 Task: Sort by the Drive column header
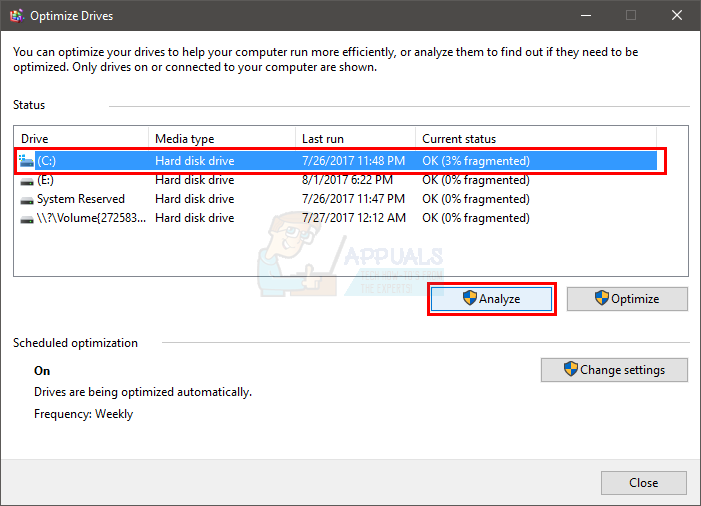[x=81, y=139]
